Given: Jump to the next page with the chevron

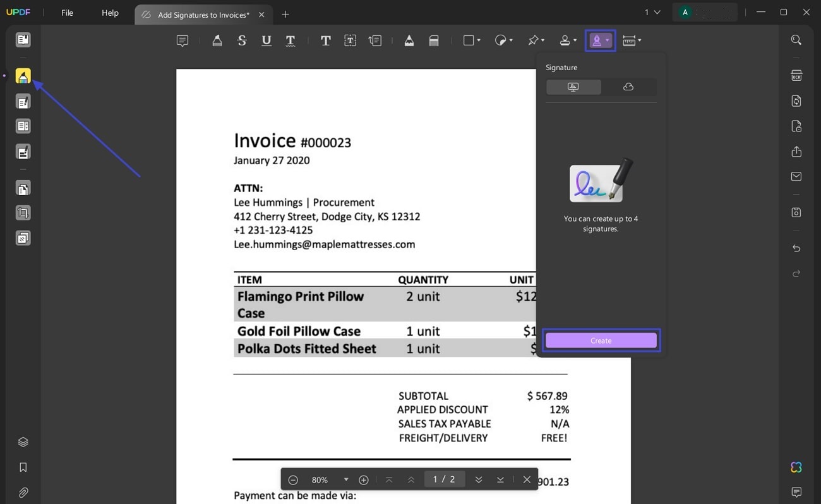Looking at the screenshot, I should pos(479,479).
